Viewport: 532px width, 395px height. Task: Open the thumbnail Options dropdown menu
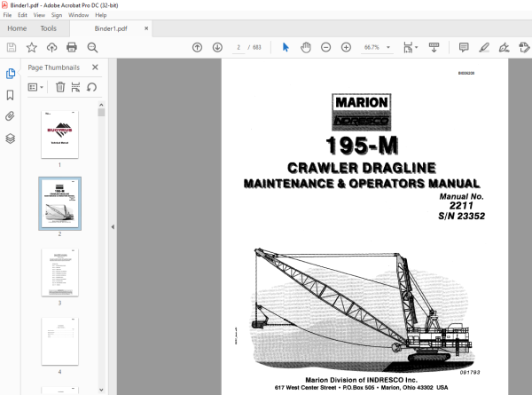coord(35,87)
